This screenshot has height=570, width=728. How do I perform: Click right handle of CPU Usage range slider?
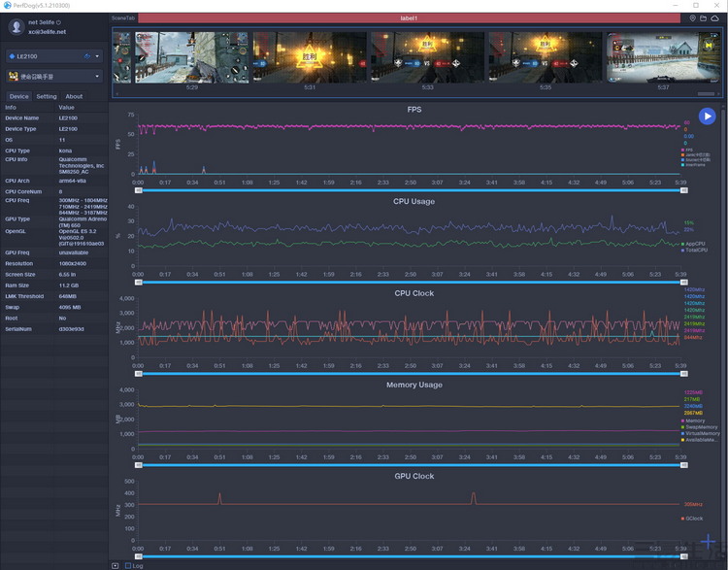click(x=684, y=282)
